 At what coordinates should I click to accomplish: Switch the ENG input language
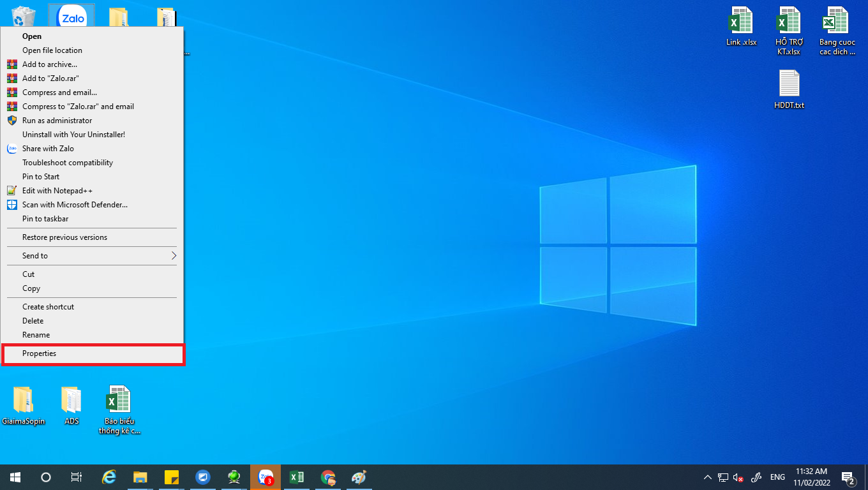click(x=777, y=477)
